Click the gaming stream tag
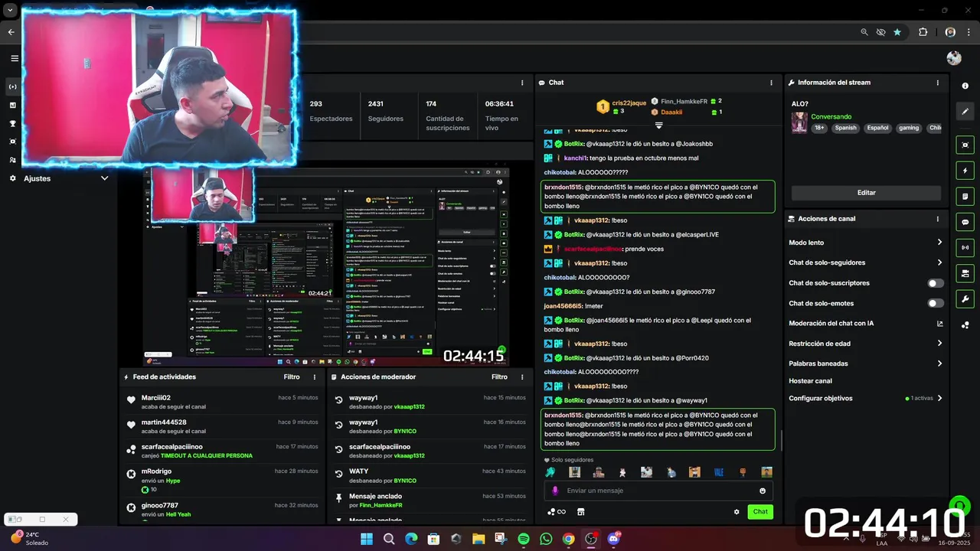980x551 pixels. pyautogui.click(x=909, y=129)
